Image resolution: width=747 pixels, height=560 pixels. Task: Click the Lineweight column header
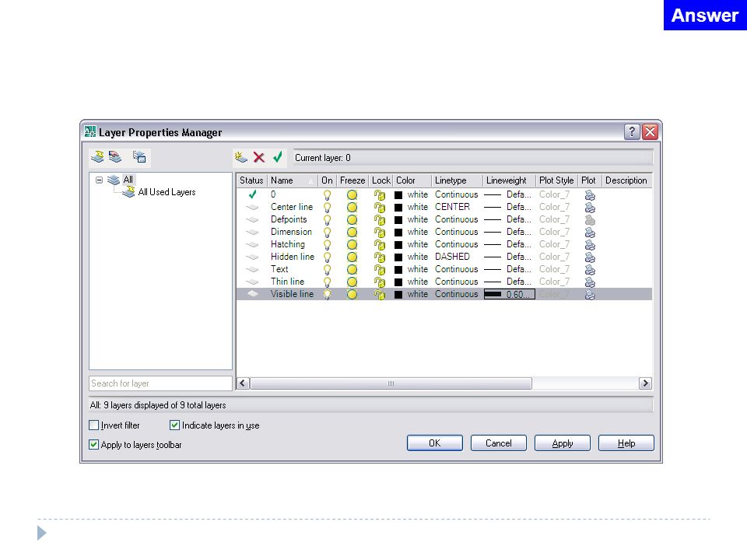click(x=509, y=180)
